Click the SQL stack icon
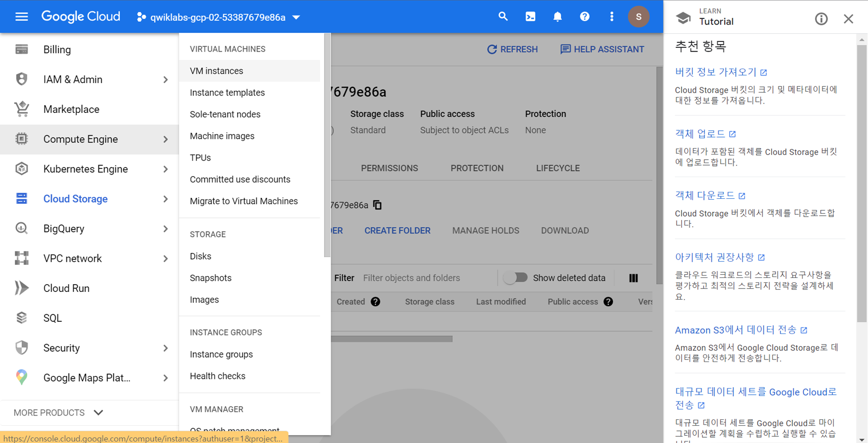Image resolution: width=868 pixels, height=443 pixels. pyautogui.click(x=22, y=318)
